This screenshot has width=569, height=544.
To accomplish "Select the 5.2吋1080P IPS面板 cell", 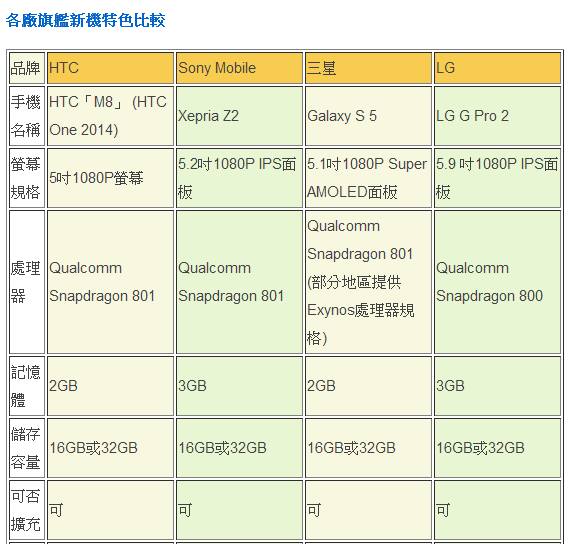I will (x=240, y=178).
